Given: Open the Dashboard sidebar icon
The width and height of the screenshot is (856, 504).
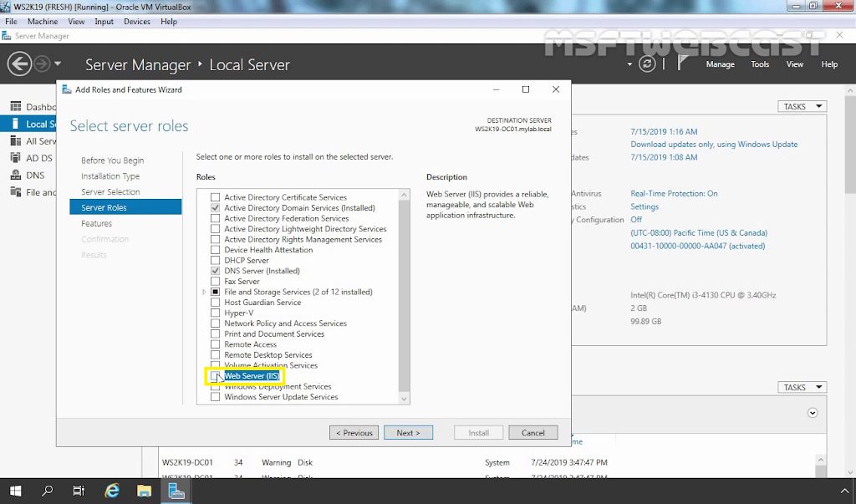Looking at the screenshot, I should [x=16, y=106].
